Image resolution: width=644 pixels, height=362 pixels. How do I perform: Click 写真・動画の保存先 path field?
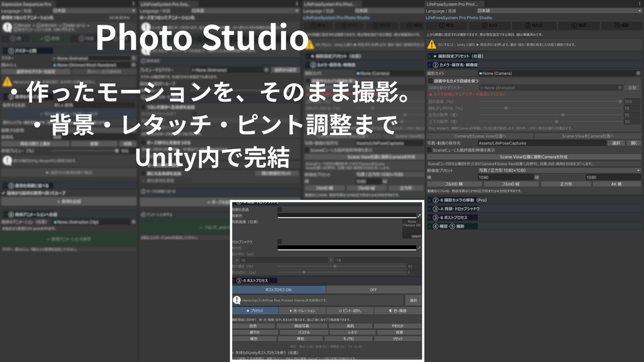coord(541,143)
